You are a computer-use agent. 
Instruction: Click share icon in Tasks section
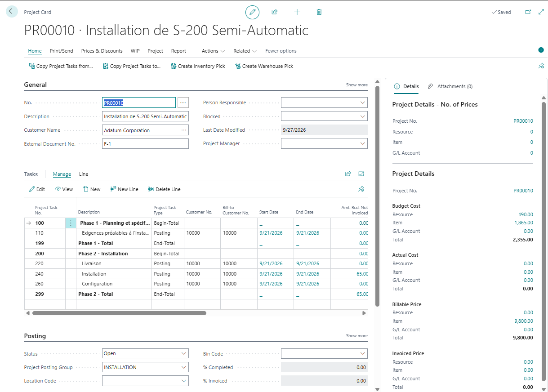pyautogui.click(x=348, y=174)
